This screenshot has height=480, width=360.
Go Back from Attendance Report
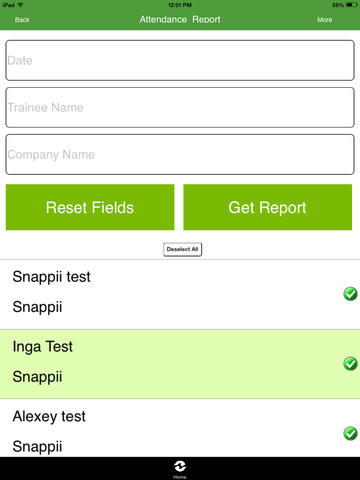(x=22, y=20)
